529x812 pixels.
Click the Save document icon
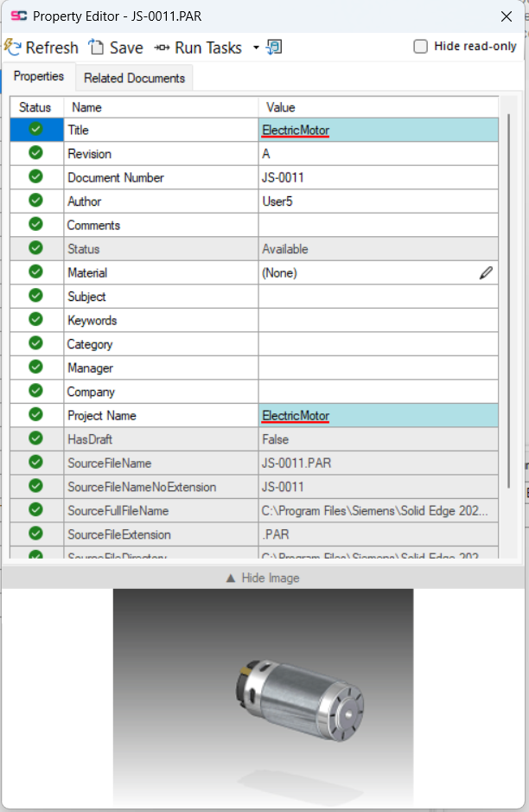point(96,47)
